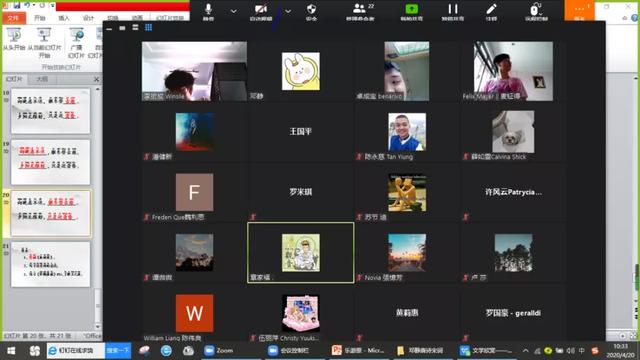
Task: Select the participant tile 王国平
Action: (300, 131)
